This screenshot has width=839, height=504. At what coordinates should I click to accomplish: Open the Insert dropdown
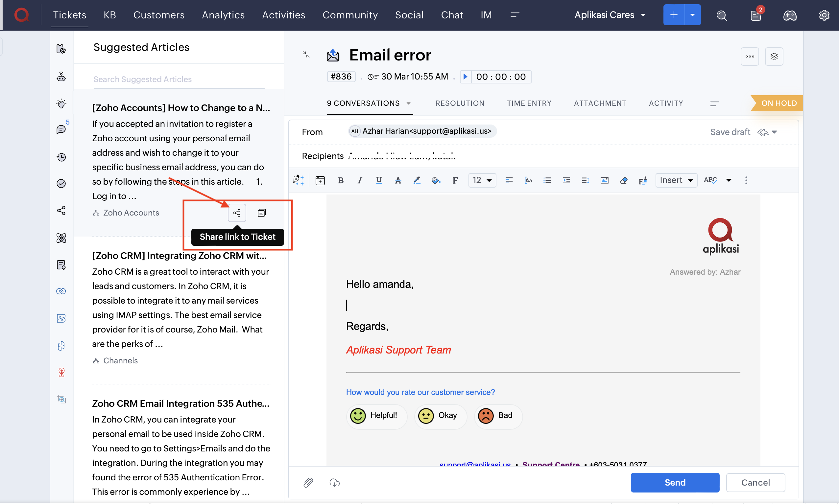[676, 180]
